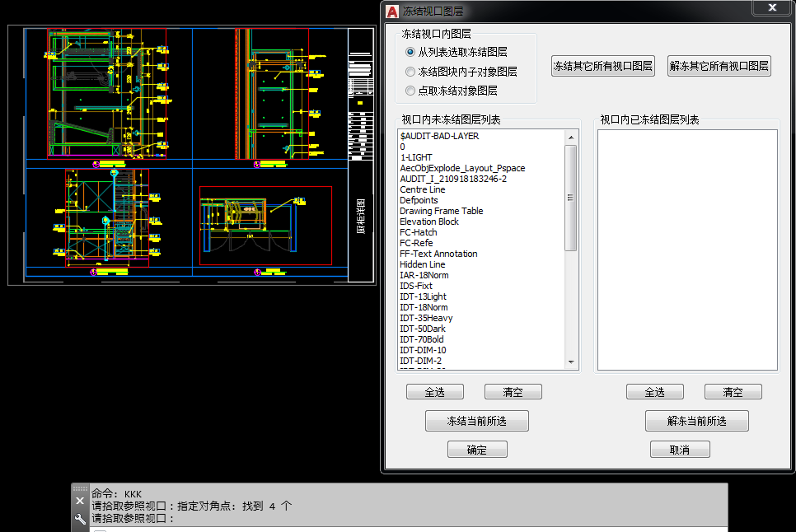This screenshot has width=796, height=532.
Task: Click '冻结当前所选' button
Action: click(x=476, y=421)
